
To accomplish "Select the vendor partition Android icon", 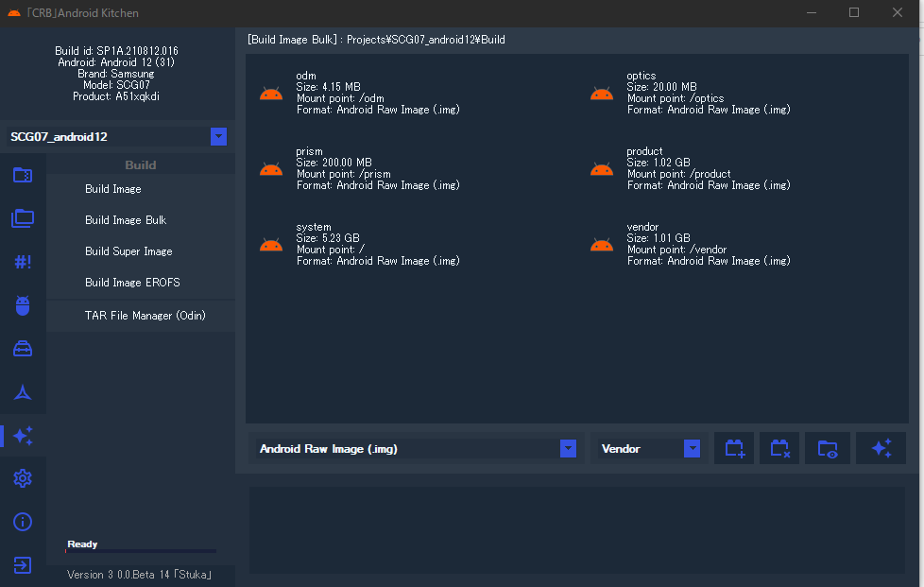I will point(602,245).
